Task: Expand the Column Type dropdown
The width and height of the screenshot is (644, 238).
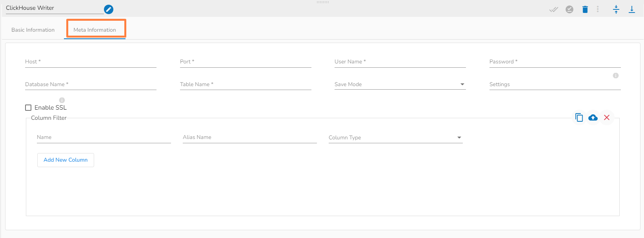Action: 395,137
